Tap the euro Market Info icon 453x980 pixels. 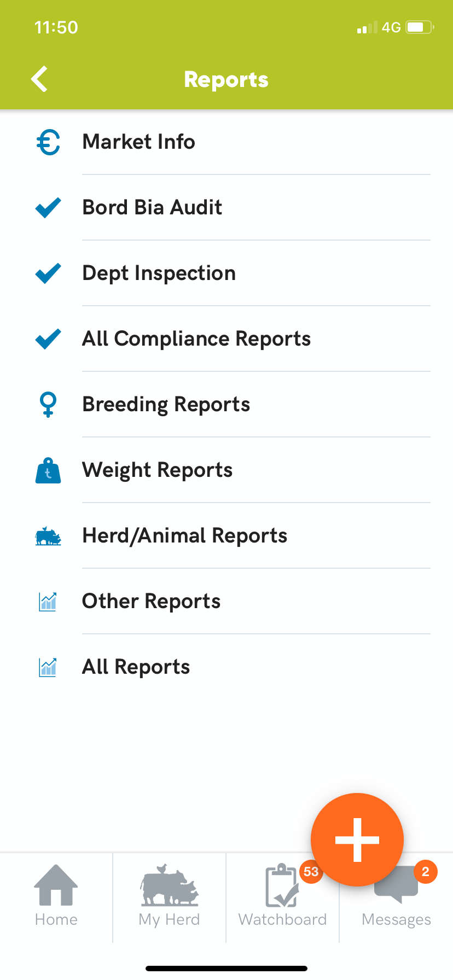pos(48,142)
